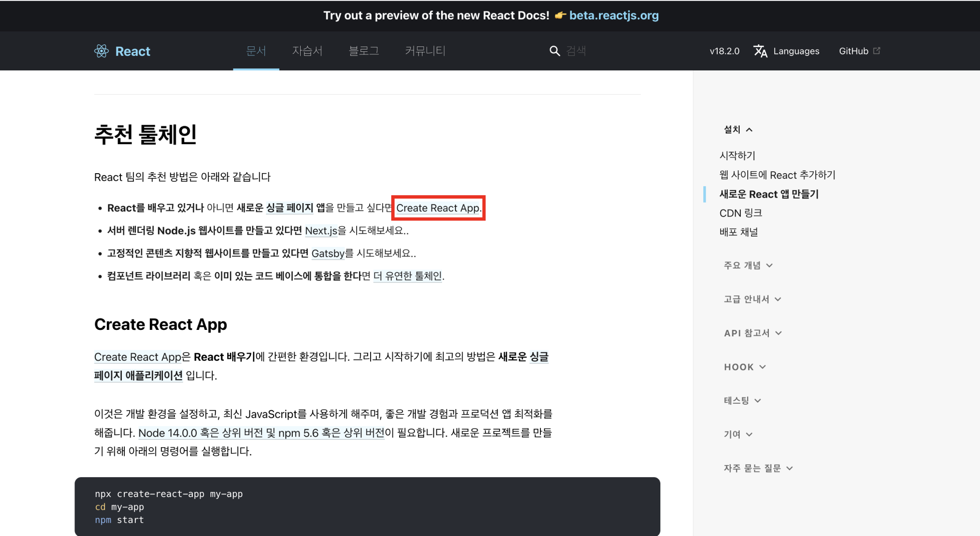The height and width of the screenshot is (536, 980).
Task: Expand the 고급 안내서 section
Action: pos(752,299)
